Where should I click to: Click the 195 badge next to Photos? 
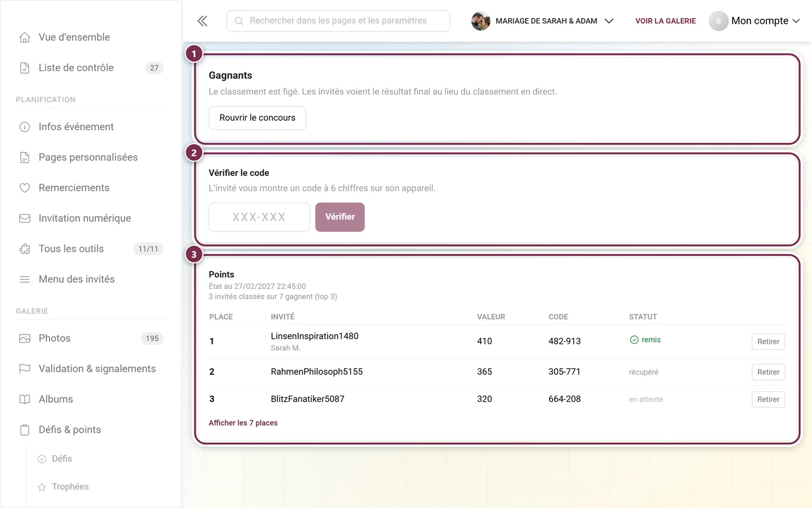tap(152, 339)
